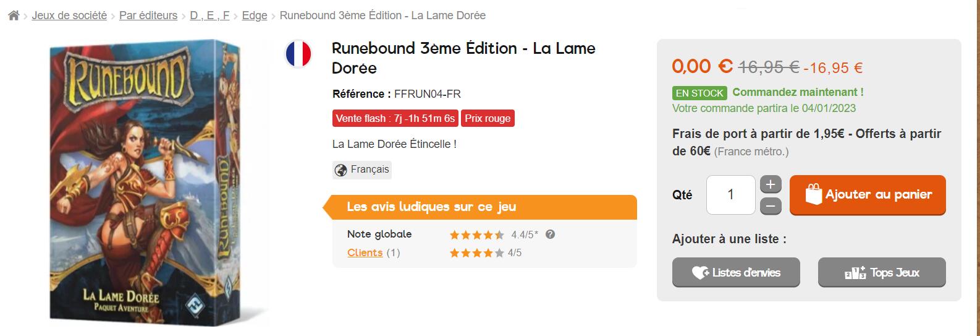The height and width of the screenshot is (336, 980).
Task: Open the Jeux de société breadcrumb link
Action: click(69, 15)
